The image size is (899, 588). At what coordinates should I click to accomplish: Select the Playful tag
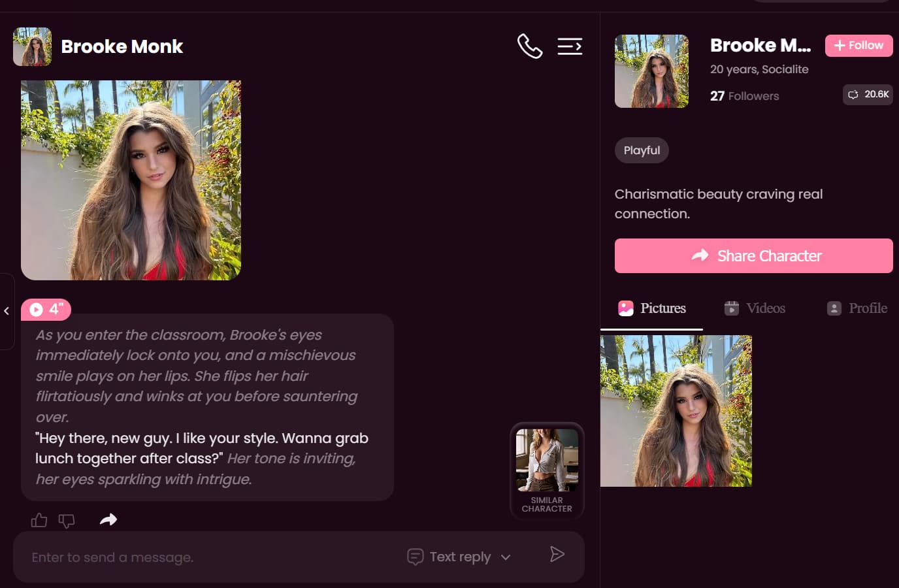[x=642, y=150]
